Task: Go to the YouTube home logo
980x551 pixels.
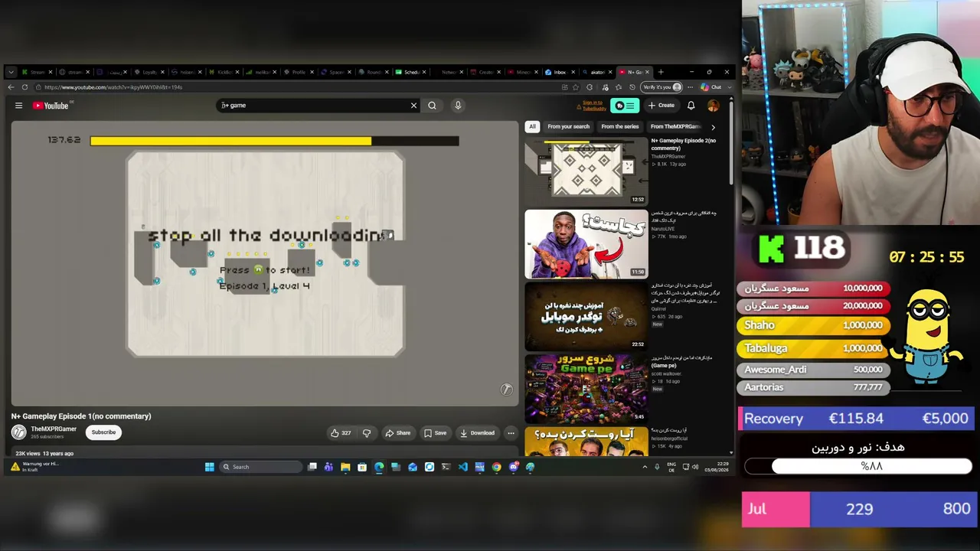Action: pos(51,106)
